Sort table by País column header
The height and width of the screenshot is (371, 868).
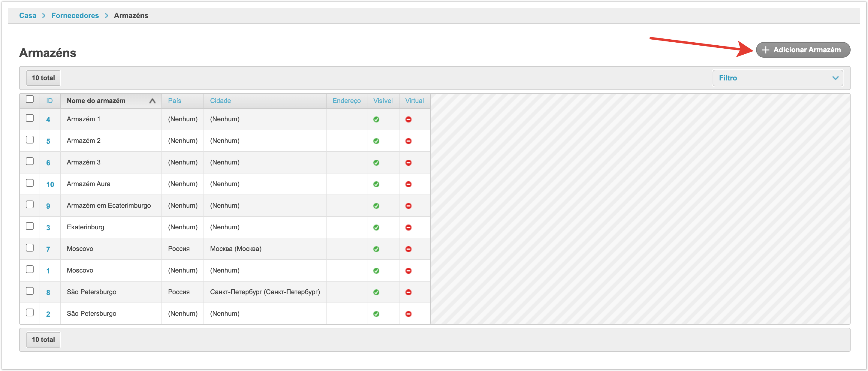(x=175, y=101)
